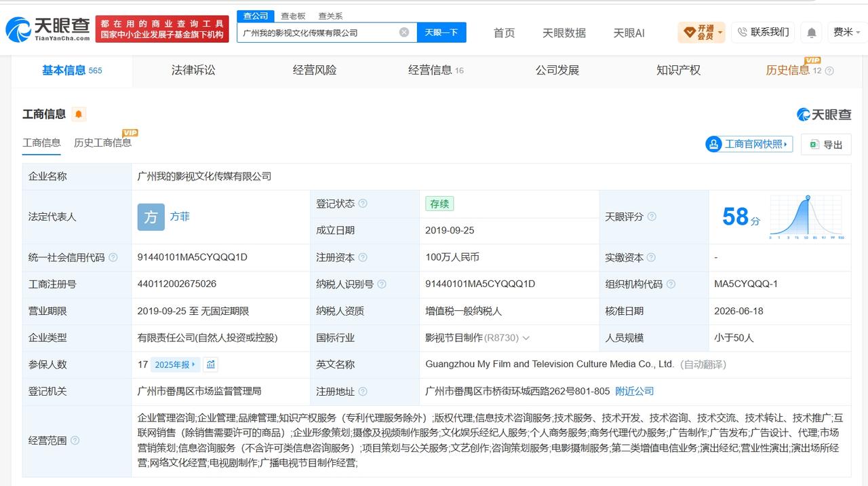This screenshot has width=868, height=486.
Task: Expand the 2025年报 year selector
Action: point(175,364)
